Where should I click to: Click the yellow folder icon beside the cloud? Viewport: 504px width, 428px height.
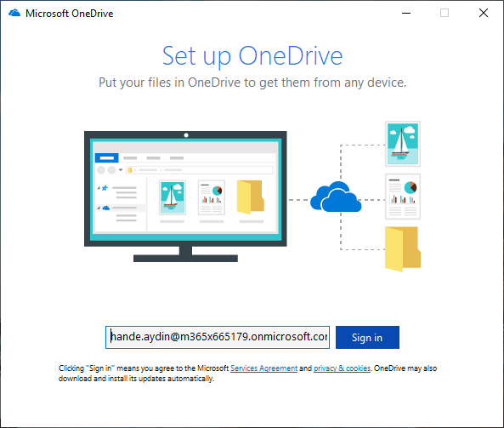coord(403,248)
